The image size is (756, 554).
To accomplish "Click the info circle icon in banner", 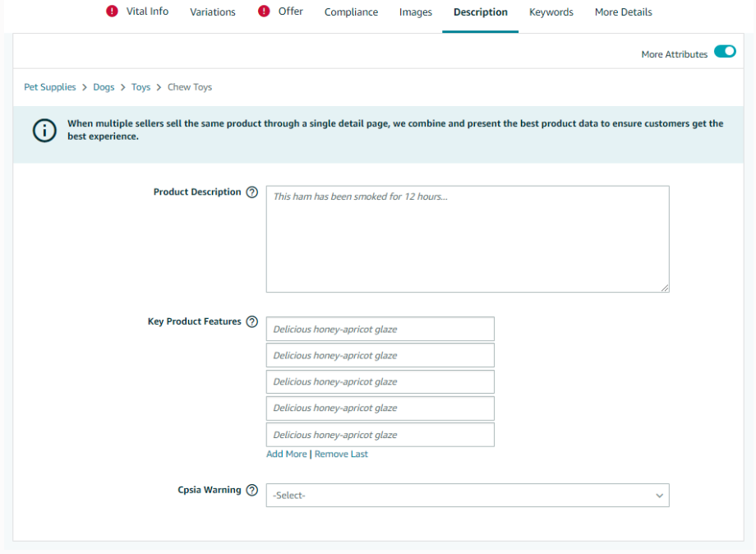I will [x=44, y=130].
